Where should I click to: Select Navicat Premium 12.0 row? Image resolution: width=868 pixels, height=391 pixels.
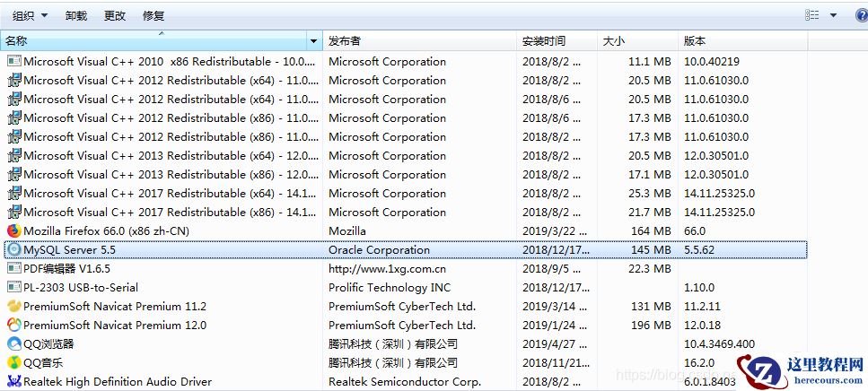point(115,326)
